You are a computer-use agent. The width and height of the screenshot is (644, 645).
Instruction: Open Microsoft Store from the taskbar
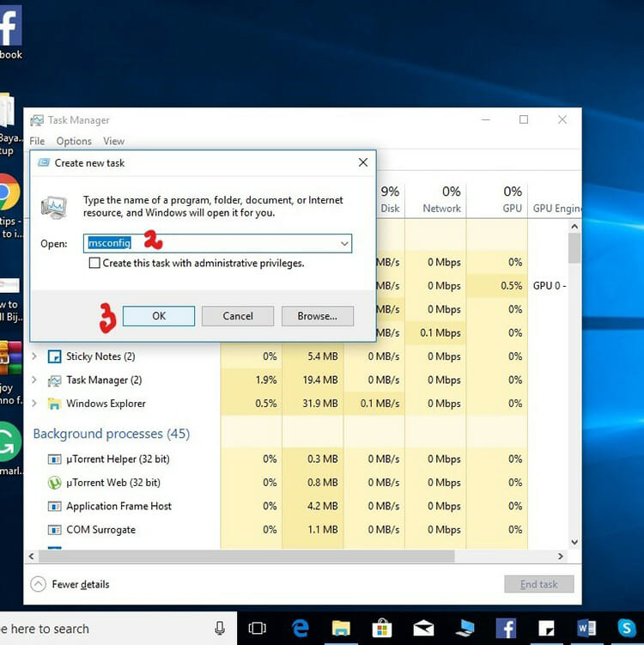382,628
